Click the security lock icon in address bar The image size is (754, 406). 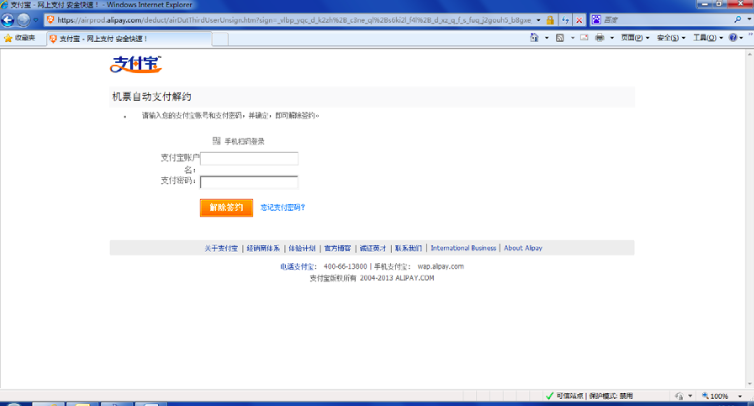[550, 20]
